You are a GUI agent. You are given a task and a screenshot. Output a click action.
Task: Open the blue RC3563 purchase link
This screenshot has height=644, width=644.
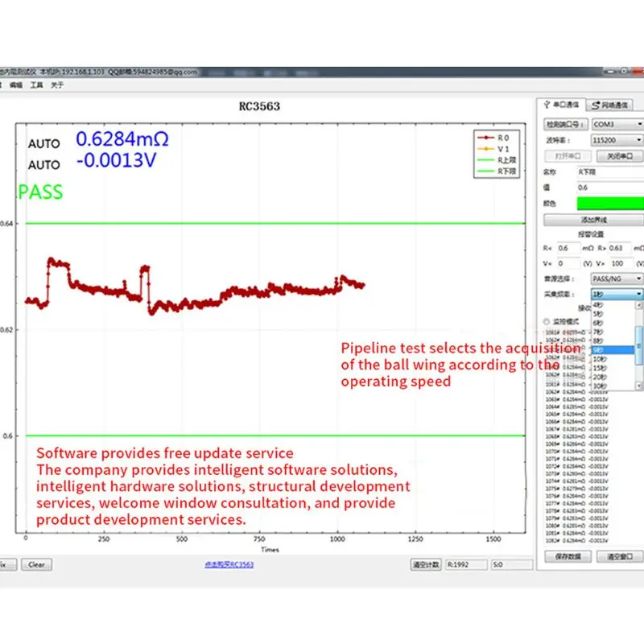click(229, 565)
